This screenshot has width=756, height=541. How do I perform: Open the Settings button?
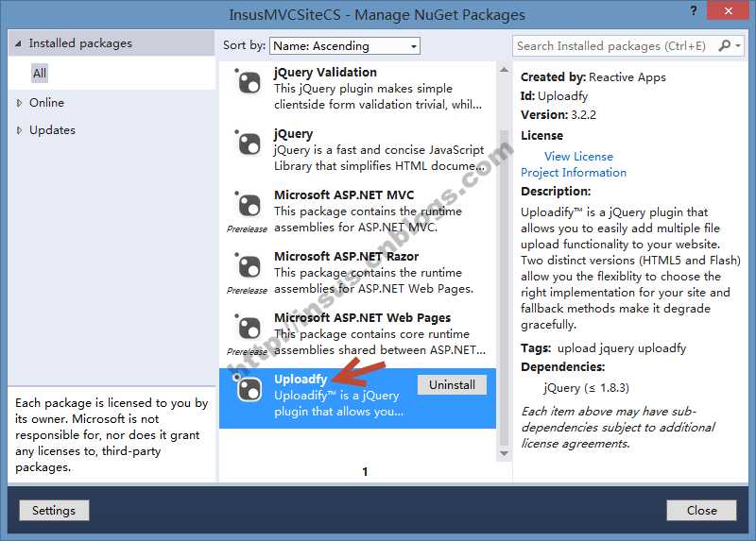point(54,510)
